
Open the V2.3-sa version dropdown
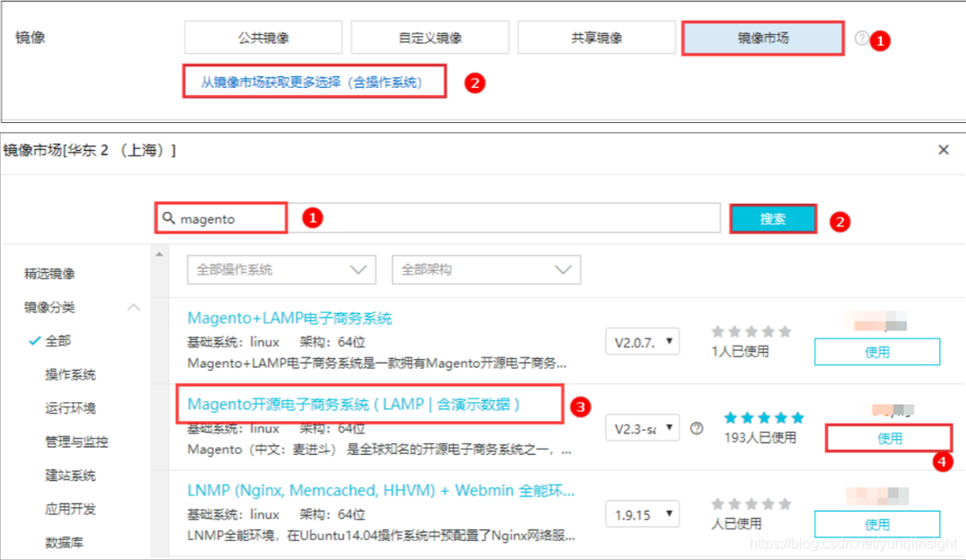tap(643, 428)
